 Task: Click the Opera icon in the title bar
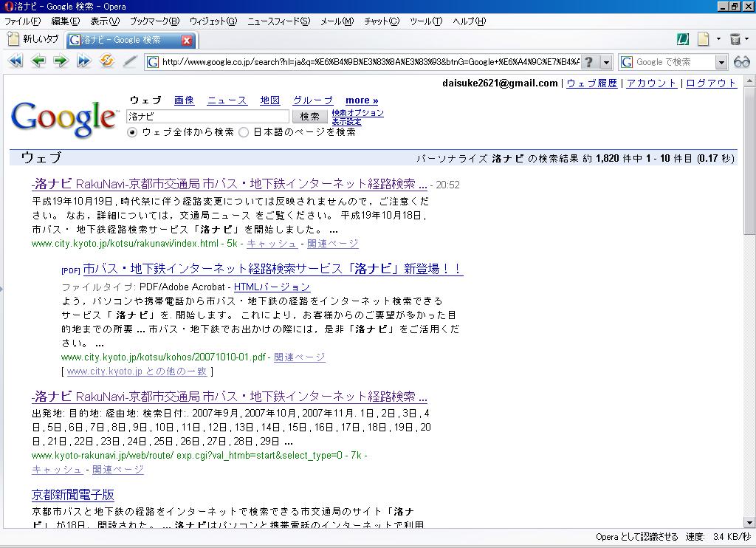point(7,6)
